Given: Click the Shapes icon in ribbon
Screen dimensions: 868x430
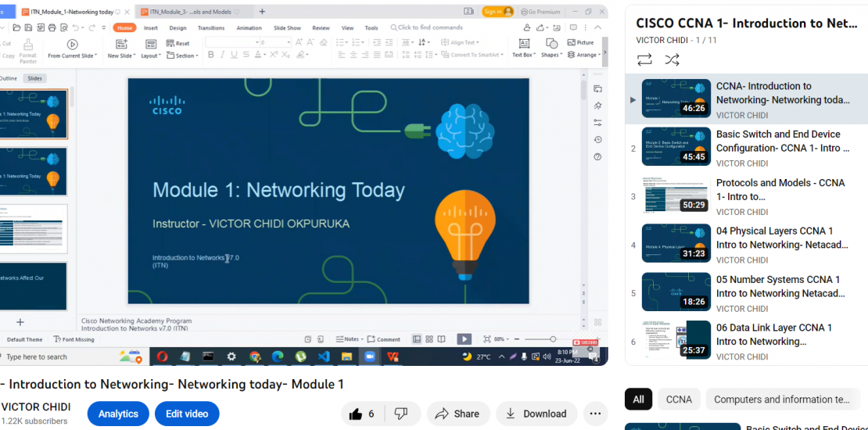Looking at the screenshot, I should point(551,44).
